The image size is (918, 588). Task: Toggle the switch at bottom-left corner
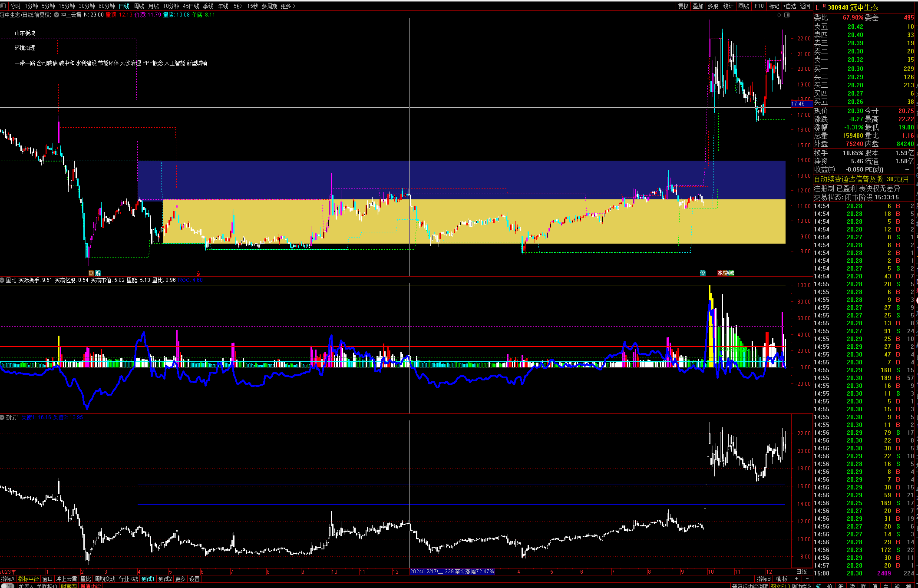8,586
